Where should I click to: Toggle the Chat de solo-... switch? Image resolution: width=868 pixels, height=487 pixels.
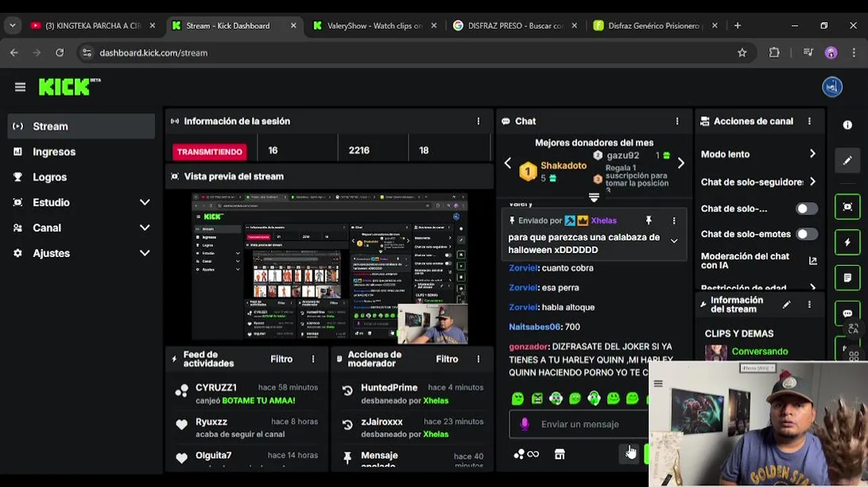click(x=806, y=208)
